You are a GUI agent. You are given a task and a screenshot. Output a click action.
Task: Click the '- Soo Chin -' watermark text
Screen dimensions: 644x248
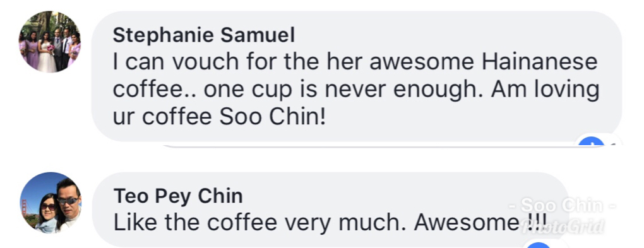(x=563, y=205)
